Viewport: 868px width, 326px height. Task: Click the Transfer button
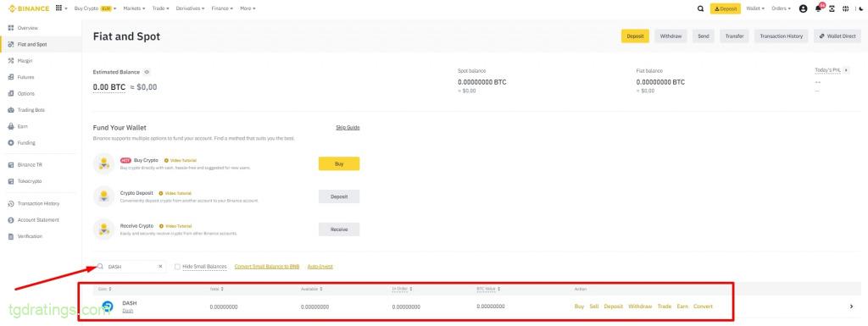(x=735, y=36)
